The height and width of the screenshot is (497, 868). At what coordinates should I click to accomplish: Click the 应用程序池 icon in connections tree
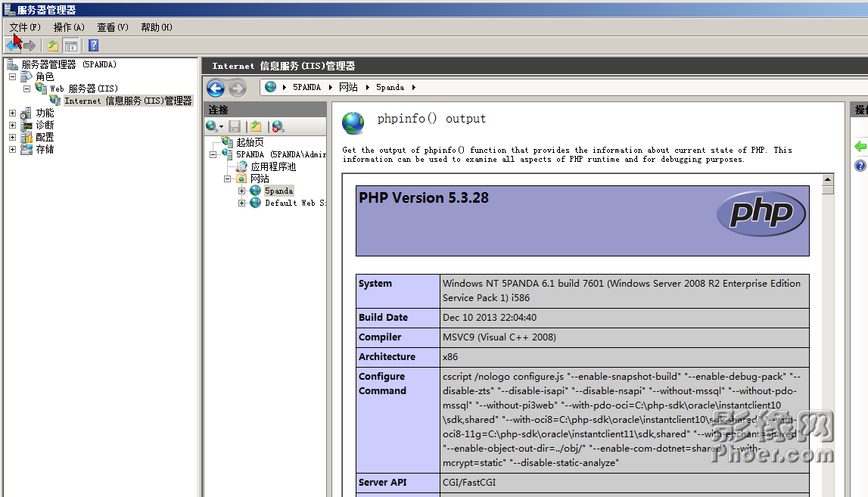point(242,166)
